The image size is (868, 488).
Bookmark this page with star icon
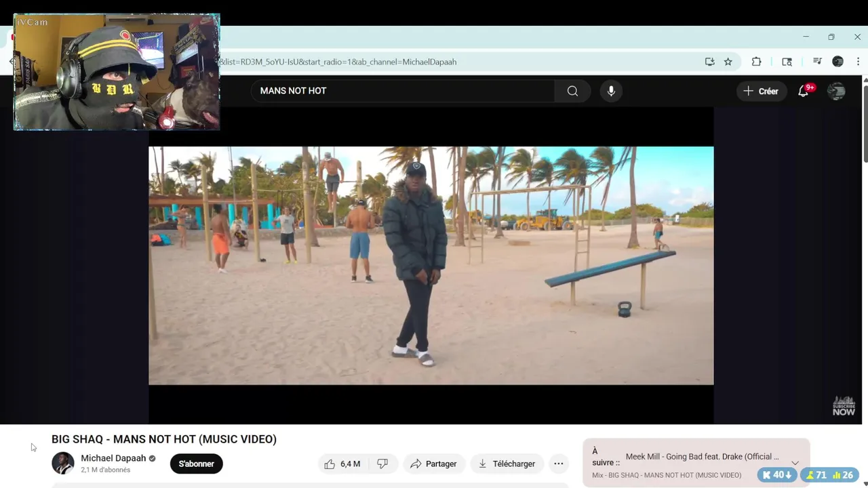pyautogui.click(x=728, y=62)
